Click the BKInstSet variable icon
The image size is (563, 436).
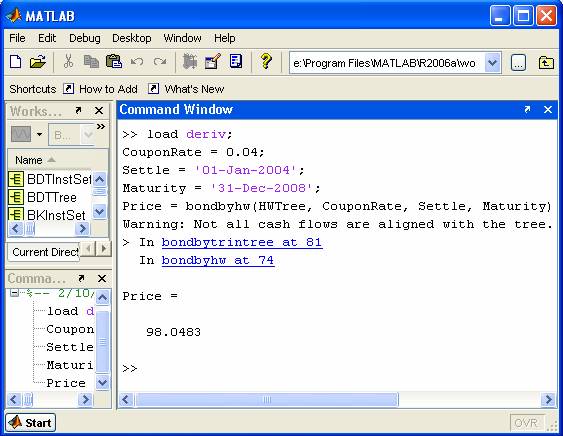(x=16, y=214)
